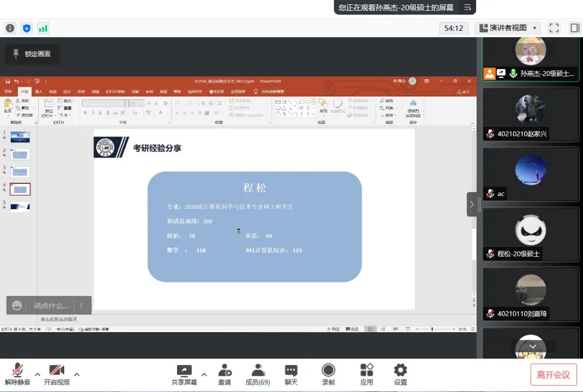Open the speaker view dropdown
Viewport: 583px width, 392px height.
pyautogui.click(x=507, y=28)
